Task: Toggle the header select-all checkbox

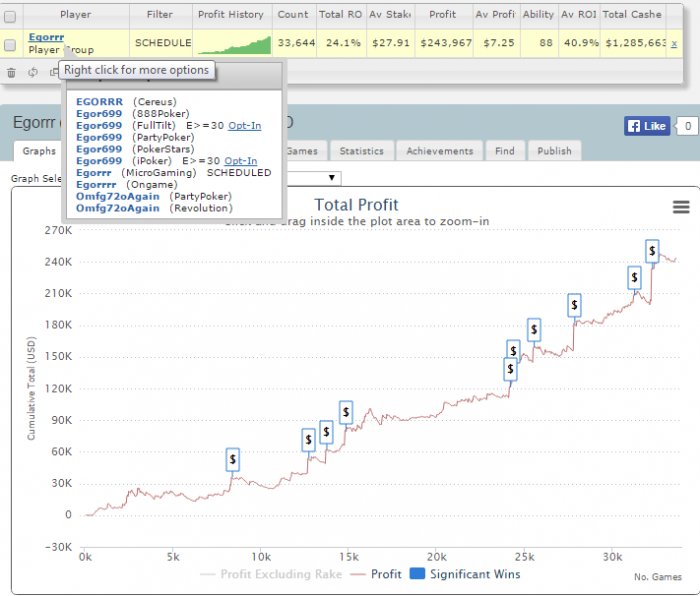Action: coord(10,17)
